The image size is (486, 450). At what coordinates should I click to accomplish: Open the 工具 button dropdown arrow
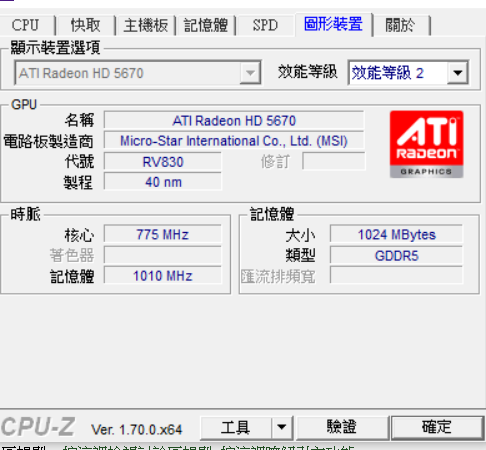pos(282,428)
